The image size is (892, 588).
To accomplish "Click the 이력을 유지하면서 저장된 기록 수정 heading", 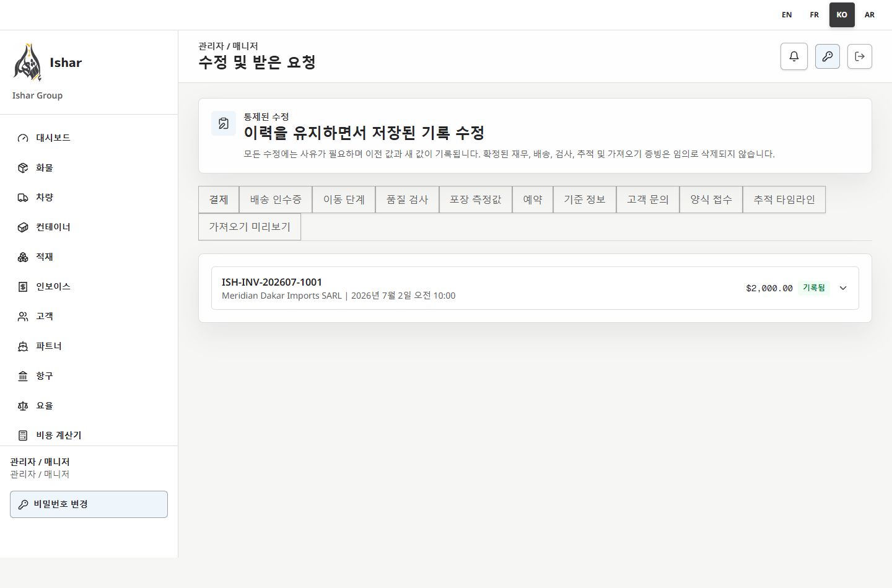I will pos(364,133).
